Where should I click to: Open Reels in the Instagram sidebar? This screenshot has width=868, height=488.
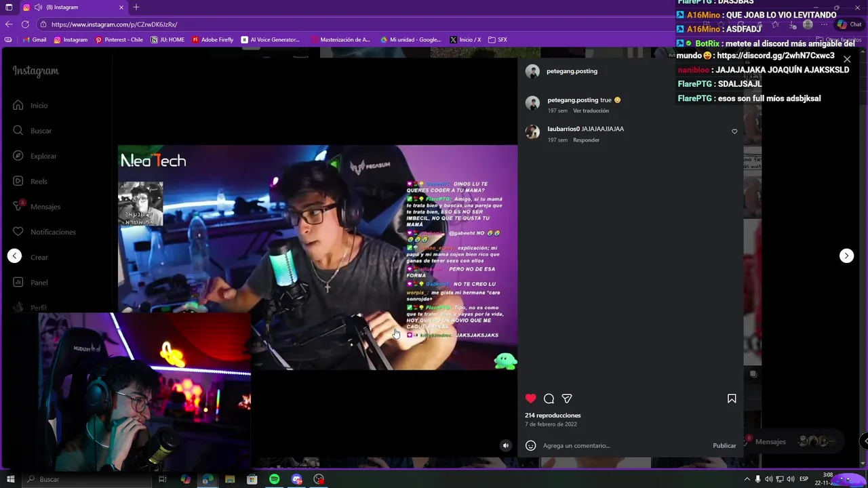(30, 182)
